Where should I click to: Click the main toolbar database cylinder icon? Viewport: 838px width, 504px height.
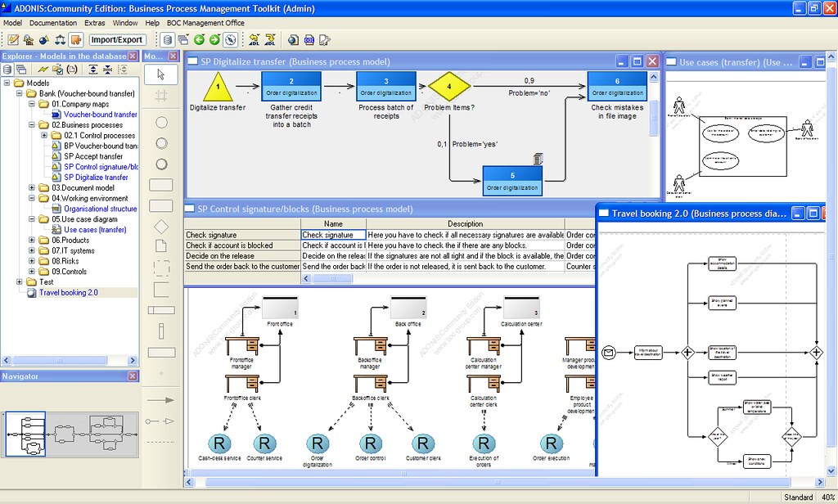point(168,39)
